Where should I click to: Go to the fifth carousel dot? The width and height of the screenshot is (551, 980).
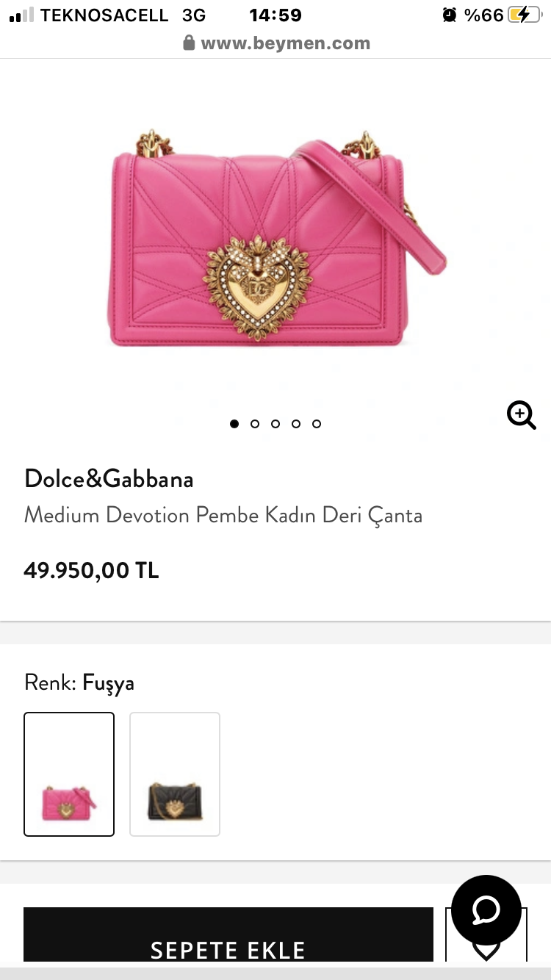(317, 424)
